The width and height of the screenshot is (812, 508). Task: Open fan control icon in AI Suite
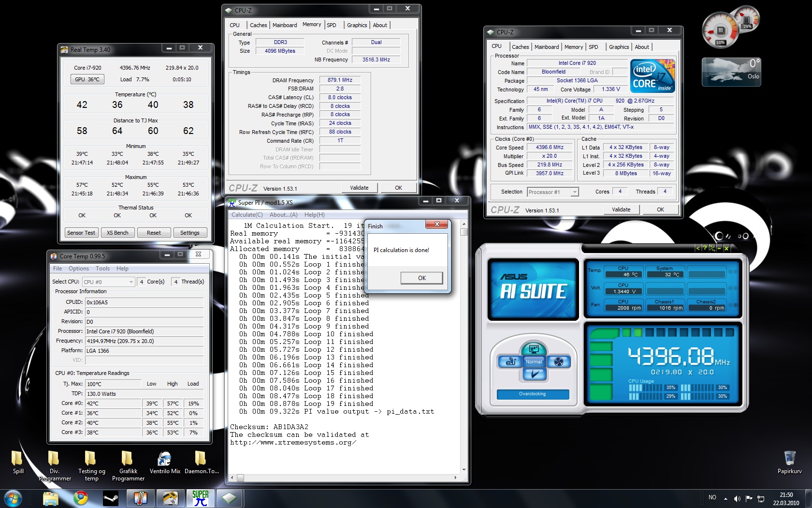559,361
